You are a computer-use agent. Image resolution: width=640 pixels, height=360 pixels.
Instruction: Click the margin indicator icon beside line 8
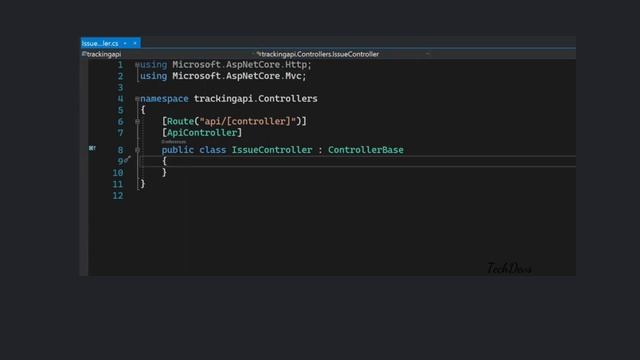92,148
